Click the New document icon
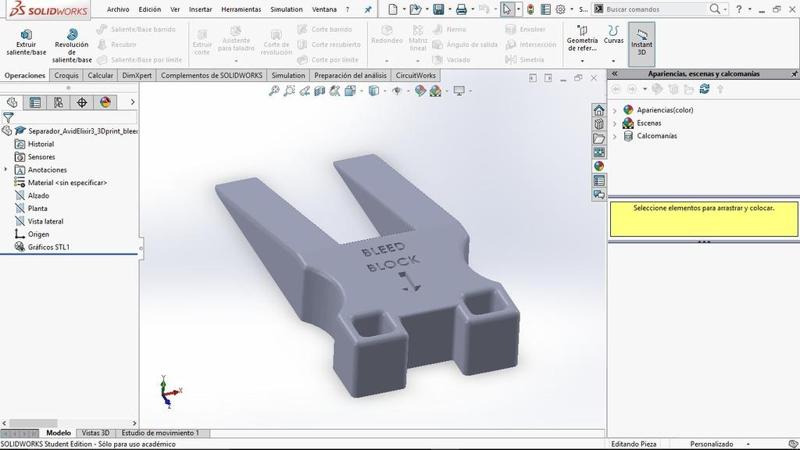The width and height of the screenshot is (800, 450). click(393, 9)
